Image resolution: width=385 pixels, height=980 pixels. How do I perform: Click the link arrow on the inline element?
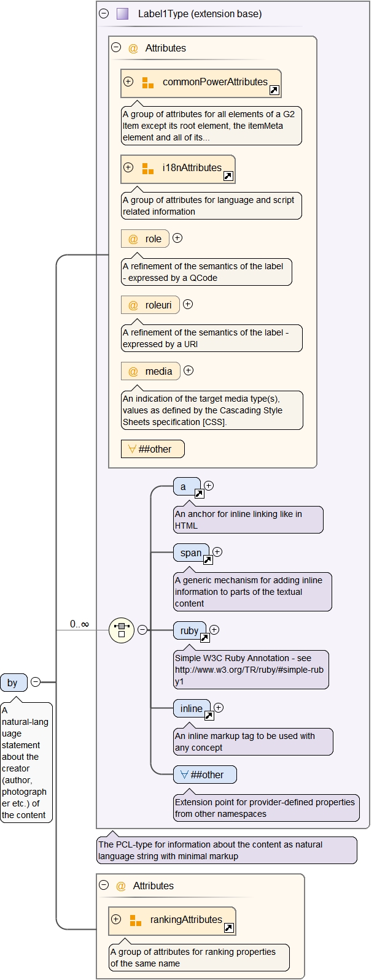(x=209, y=716)
